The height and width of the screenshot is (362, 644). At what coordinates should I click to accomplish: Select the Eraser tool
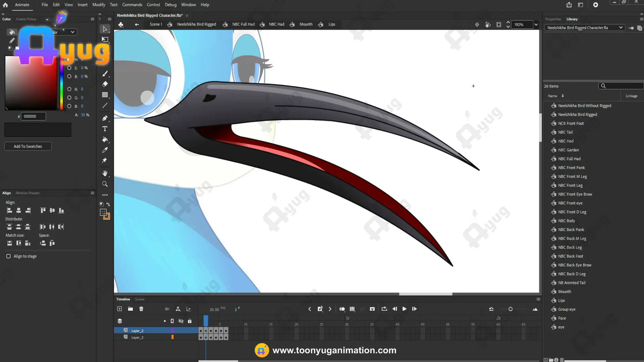(x=105, y=84)
